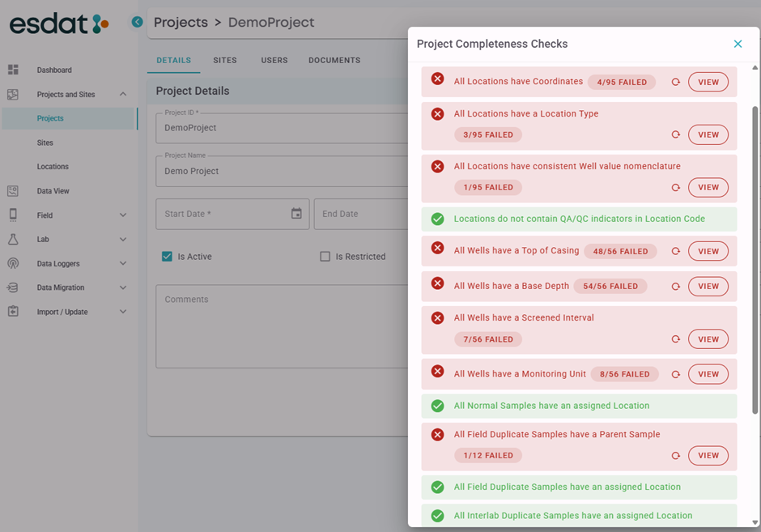Expand the Import / Update section
Image resolution: width=761 pixels, height=532 pixels.
point(123,312)
